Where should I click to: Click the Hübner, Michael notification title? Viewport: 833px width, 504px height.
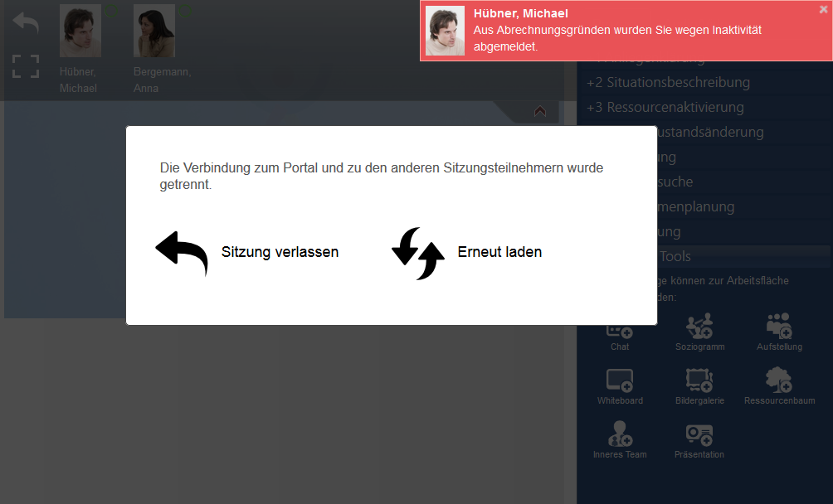click(x=521, y=13)
